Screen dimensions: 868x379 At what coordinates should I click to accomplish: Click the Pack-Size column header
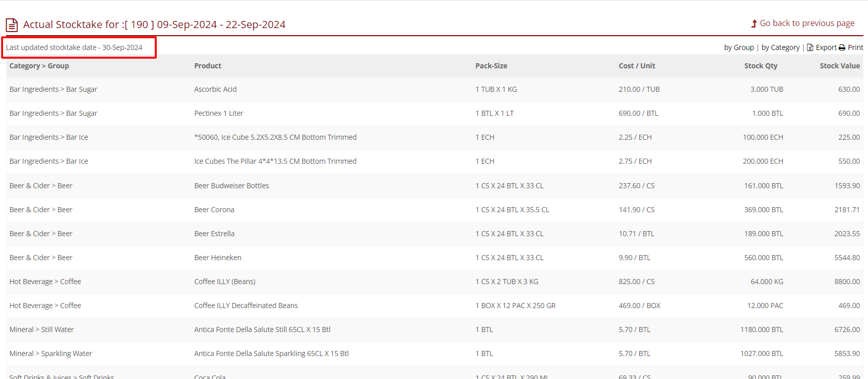tap(491, 66)
